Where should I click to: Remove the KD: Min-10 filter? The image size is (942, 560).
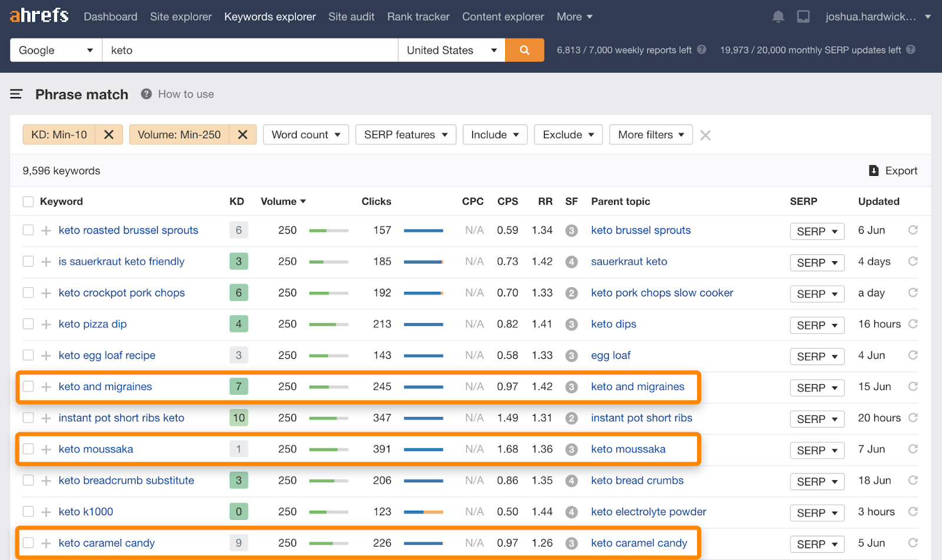(x=109, y=135)
